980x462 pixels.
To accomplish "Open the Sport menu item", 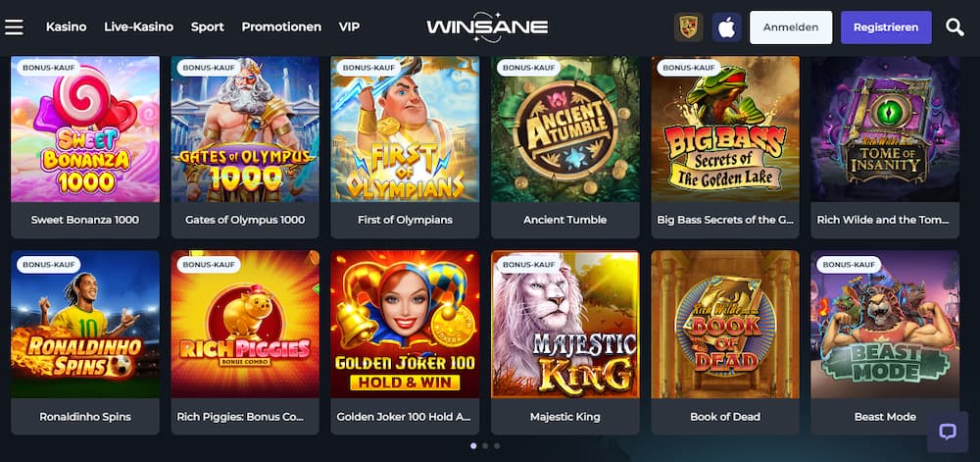I will (208, 26).
